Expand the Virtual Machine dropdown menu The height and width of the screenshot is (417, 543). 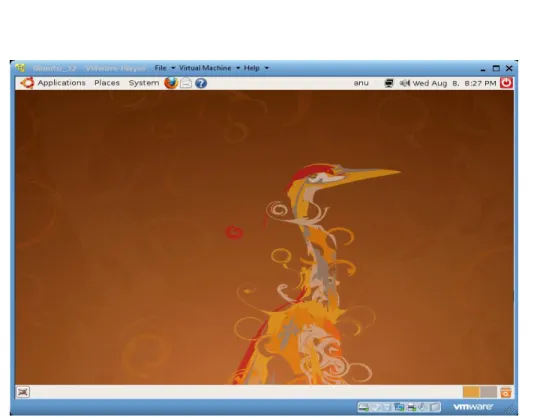tap(210, 68)
